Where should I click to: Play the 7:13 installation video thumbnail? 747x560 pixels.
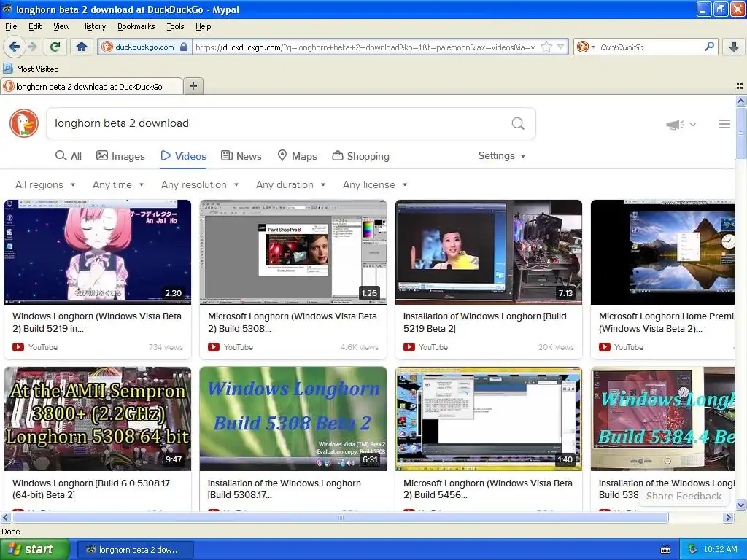pos(488,252)
